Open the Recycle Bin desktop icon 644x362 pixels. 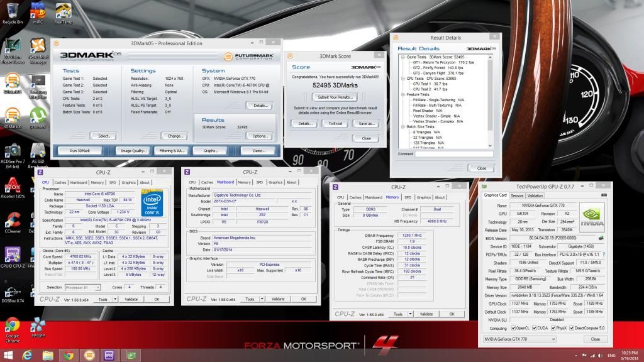click(x=13, y=13)
